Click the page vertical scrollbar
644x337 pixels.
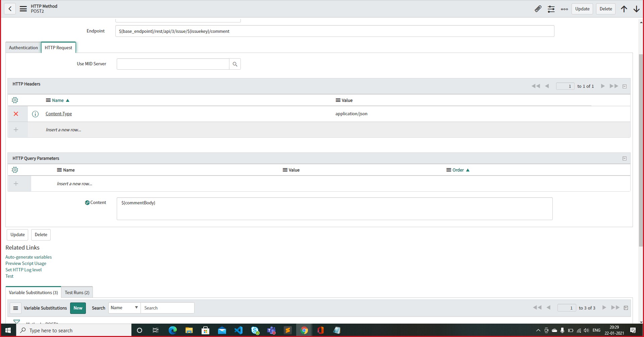click(x=641, y=151)
